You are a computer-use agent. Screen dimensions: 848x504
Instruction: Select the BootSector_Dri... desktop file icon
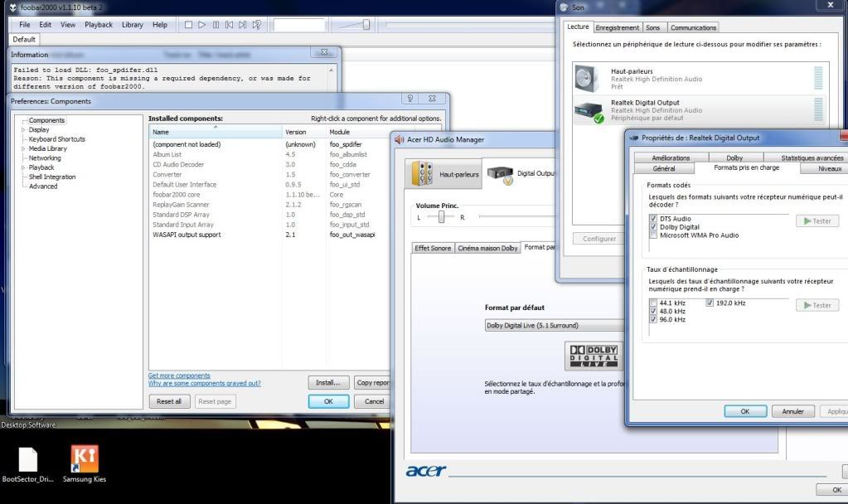click(27, 460)
